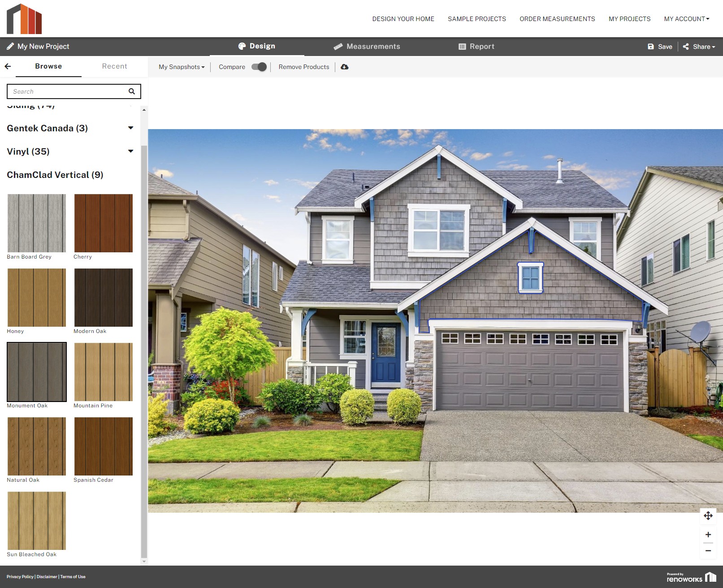723x588 pixels.
Task: Click the pencil icon beside My New Project
Action: point(10,46)
